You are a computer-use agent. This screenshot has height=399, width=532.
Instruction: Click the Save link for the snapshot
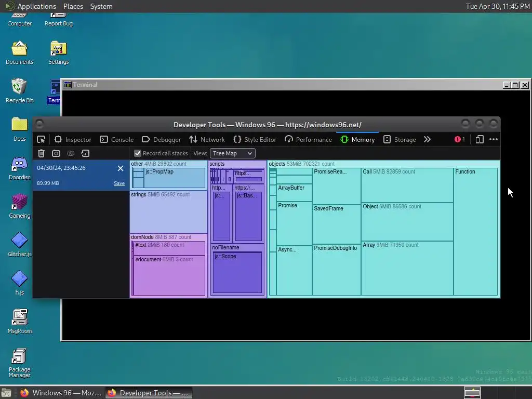pyautogui.click(x=119, y=183)
